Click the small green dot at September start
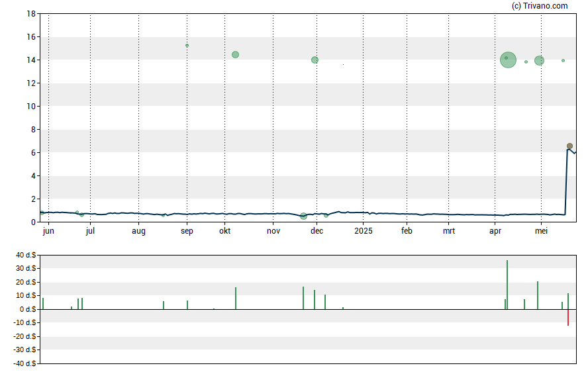Image resolution: width=588 pixels, height=374 pixels. (187, 46)
